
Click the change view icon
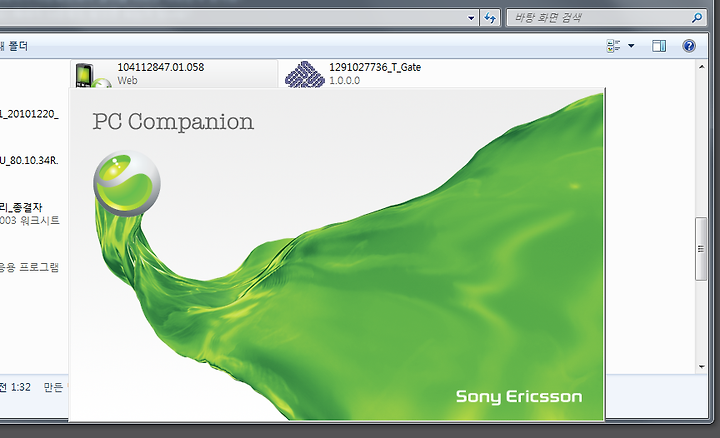click(x=613, y=45)
